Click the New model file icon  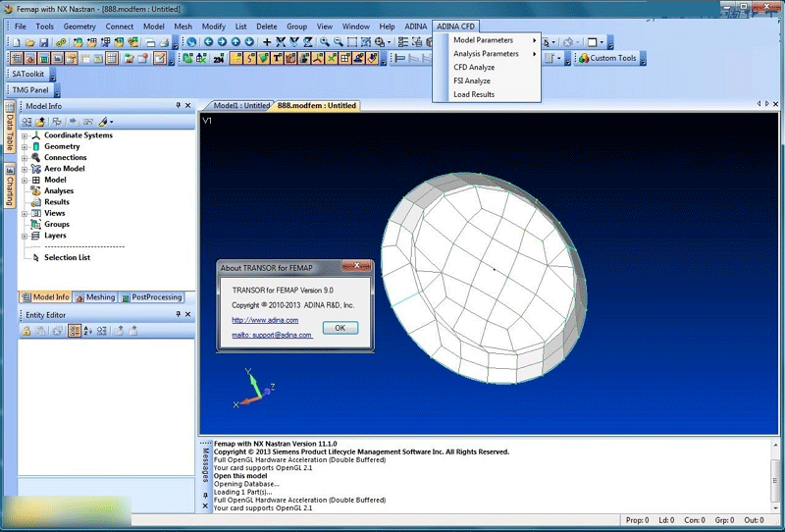click(x=17, y=42)
